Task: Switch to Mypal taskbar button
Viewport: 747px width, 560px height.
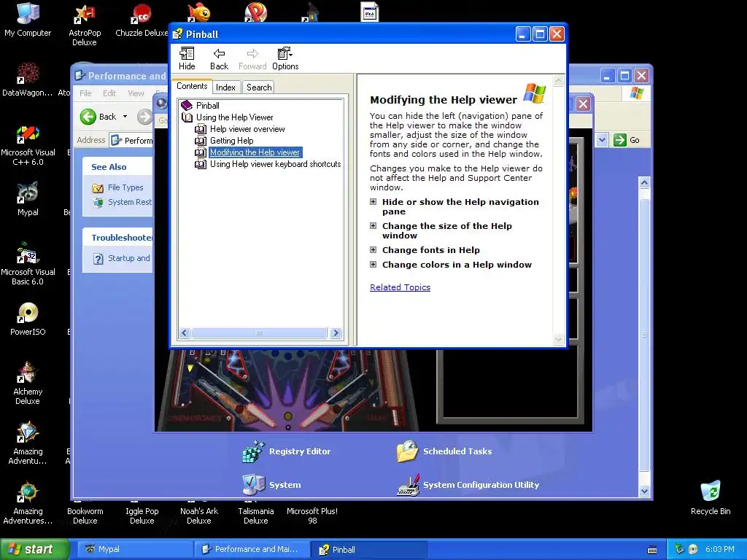Action: tap(134, 549)
